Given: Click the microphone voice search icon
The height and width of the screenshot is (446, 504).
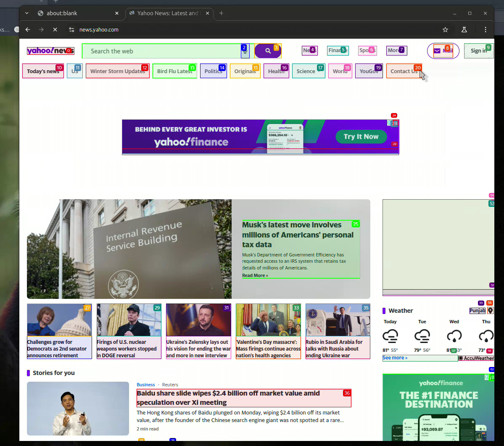Looking at the screenshot, I should click(245, 51).
